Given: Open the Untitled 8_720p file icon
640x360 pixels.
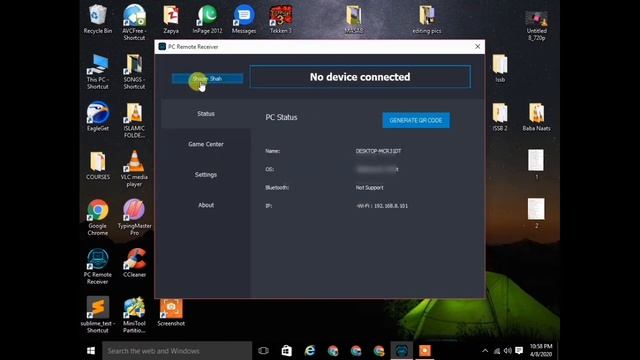Looking at the screenshot, I should point(536,25).
